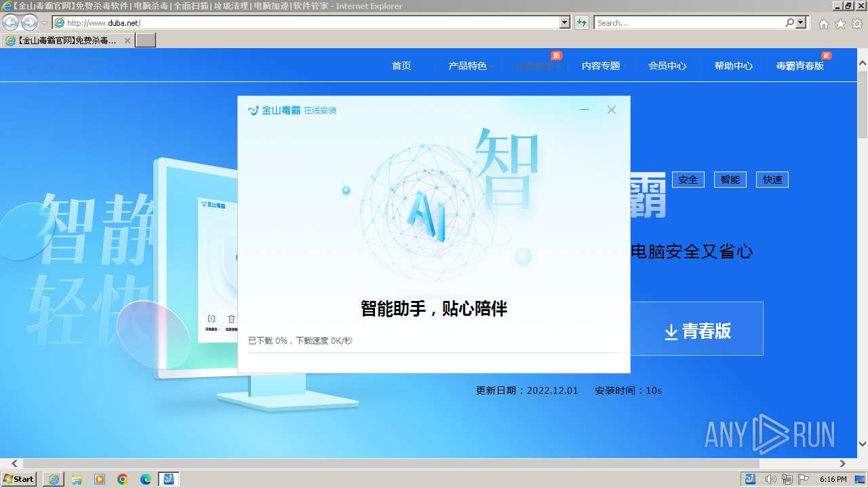Viewport: 868px width, 488px height.
Task: Click the 金山毒霸 system tray icon
Action: pyautogui.click(x=751, y=479)
